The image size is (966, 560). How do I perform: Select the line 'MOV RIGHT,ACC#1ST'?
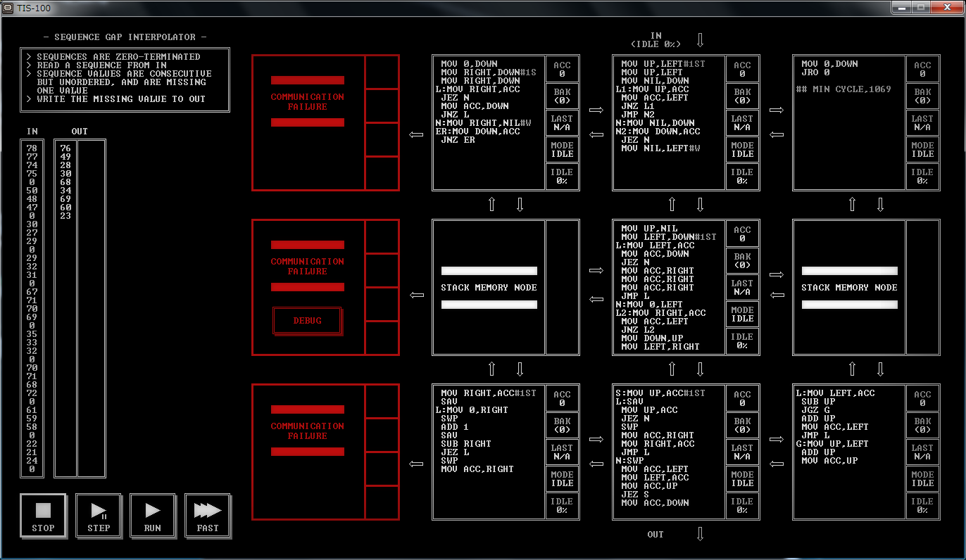[x=489, y=393]
